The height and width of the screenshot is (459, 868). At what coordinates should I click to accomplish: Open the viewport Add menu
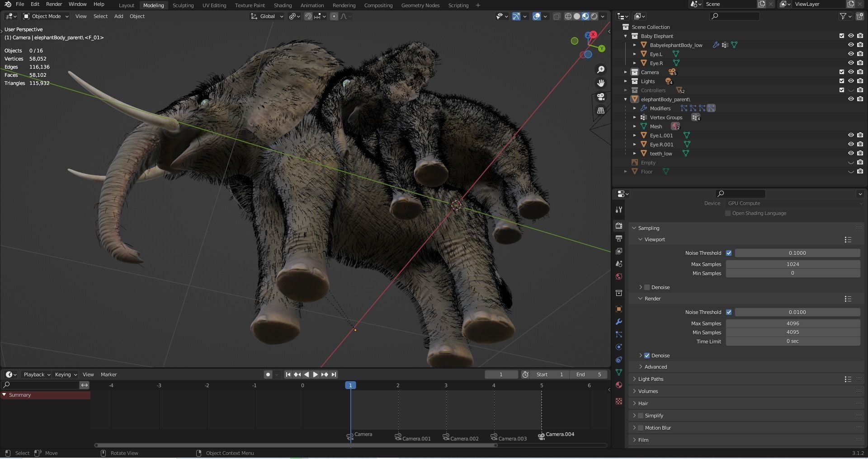point(118,16)
